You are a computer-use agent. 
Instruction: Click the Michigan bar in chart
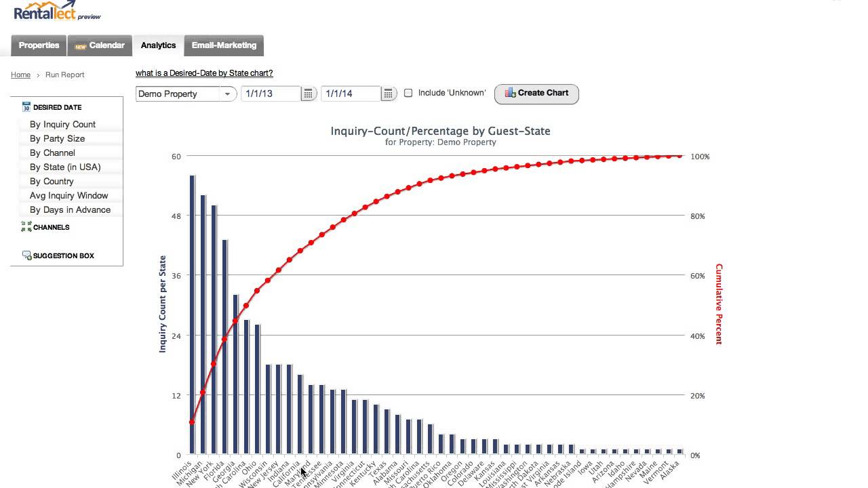[203, 324]
